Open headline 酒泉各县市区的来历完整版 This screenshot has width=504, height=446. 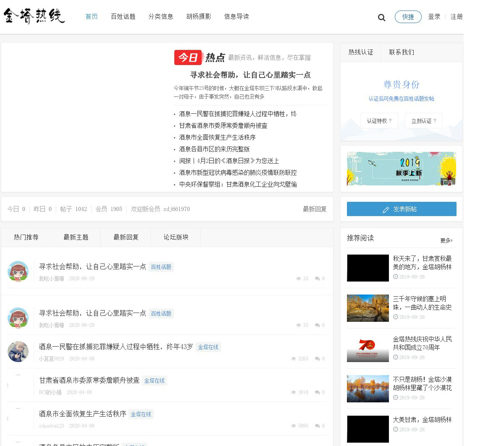pyautogui.click(x=214, y=149)
